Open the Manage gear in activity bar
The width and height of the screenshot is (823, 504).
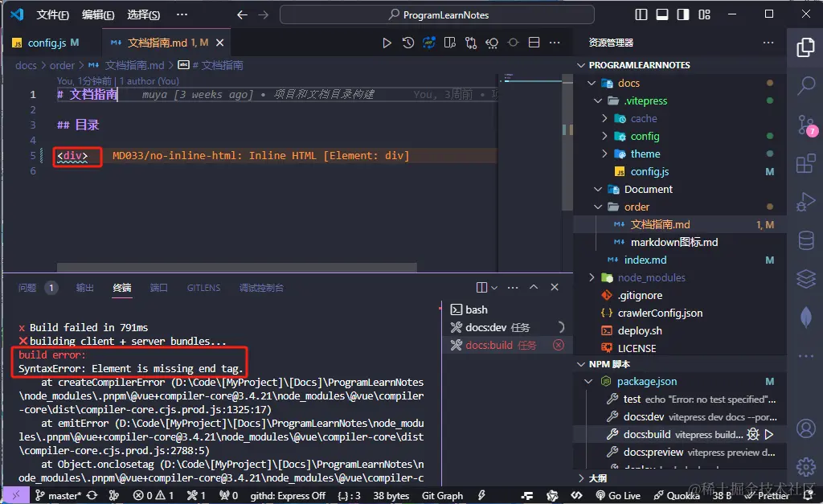click(805, 466)
